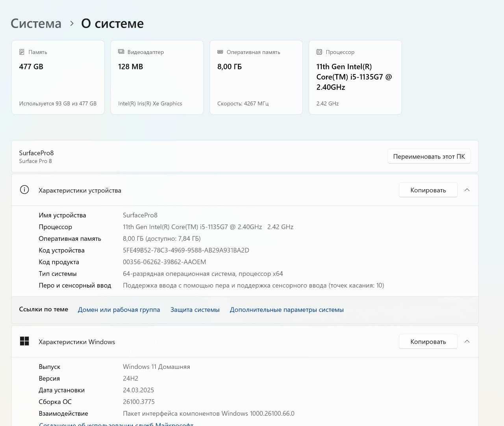This screenshot has height=426, width=504.
Task: Click the info icon beside Характеристики устройства
Action: click(24, 190)
